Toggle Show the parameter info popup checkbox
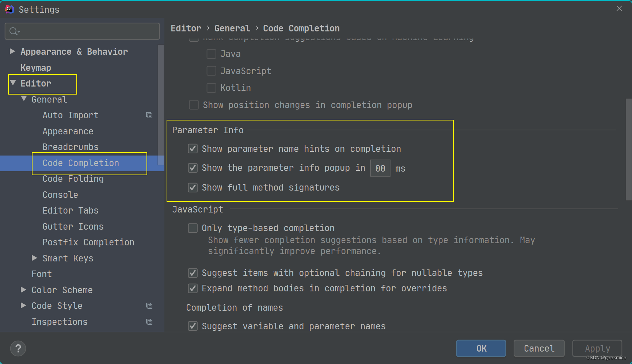The height and width of the screenshot is (364, 632). pos(193,168)
